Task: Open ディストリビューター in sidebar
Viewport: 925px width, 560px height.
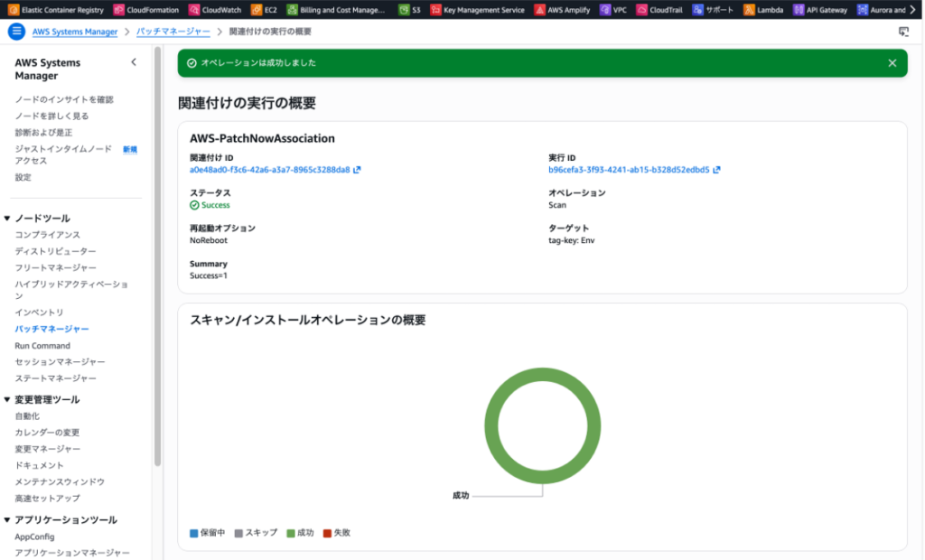Action: click(55, 251)
